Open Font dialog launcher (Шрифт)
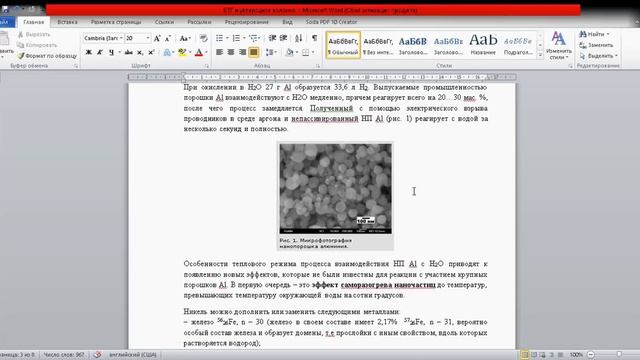 207,66
